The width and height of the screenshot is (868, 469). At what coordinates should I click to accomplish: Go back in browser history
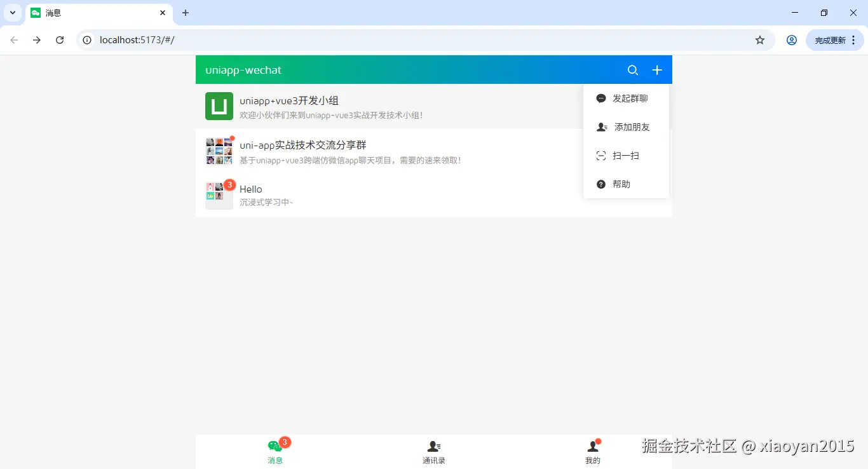click(14, 40)
